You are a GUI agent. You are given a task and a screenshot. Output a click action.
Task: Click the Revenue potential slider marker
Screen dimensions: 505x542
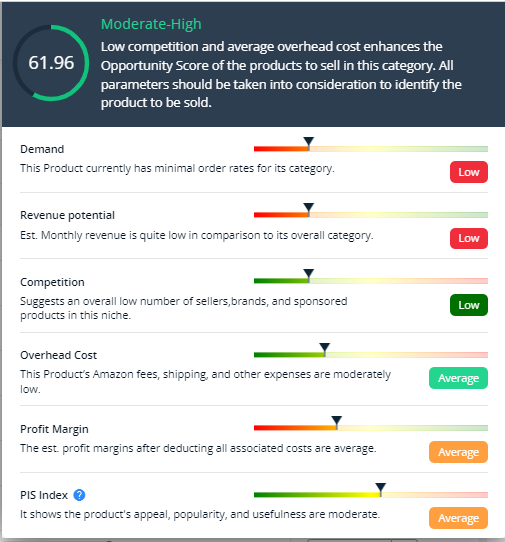pos(309,208)
